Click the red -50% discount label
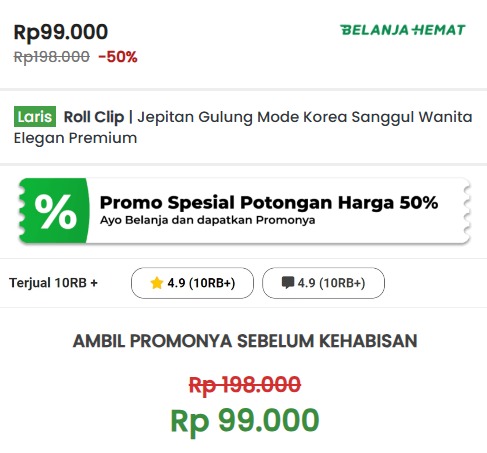Image resolution: width=487 pixels, height=453 pixels. tap(118, 57)
